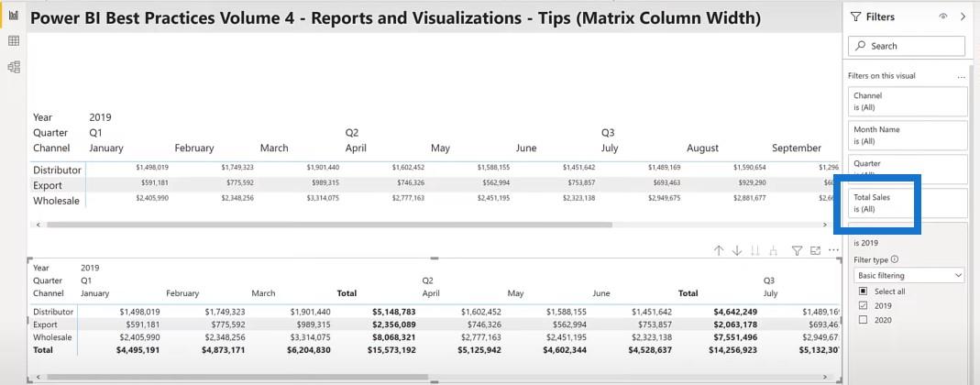
Task: Click the Filter type info icon
Action: pos(895,259)
